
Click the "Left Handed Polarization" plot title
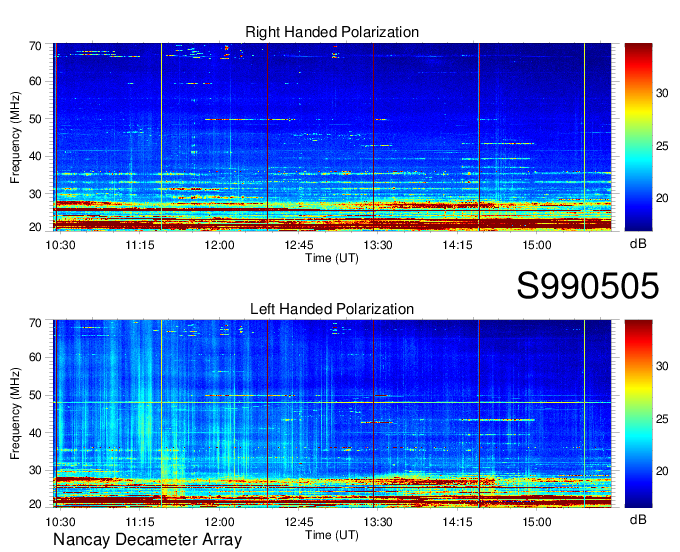point(332,309)
